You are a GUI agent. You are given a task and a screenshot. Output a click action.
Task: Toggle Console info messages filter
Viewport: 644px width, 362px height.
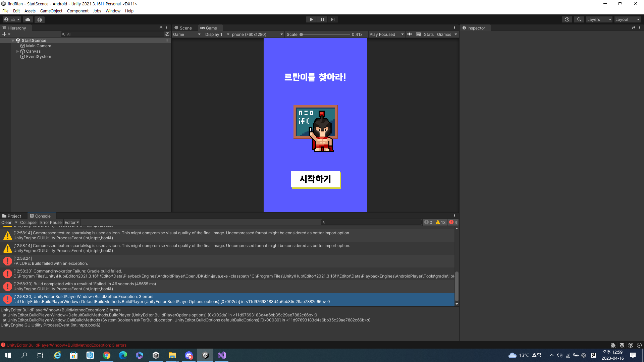pyautogui.click(x=428, y=222)
